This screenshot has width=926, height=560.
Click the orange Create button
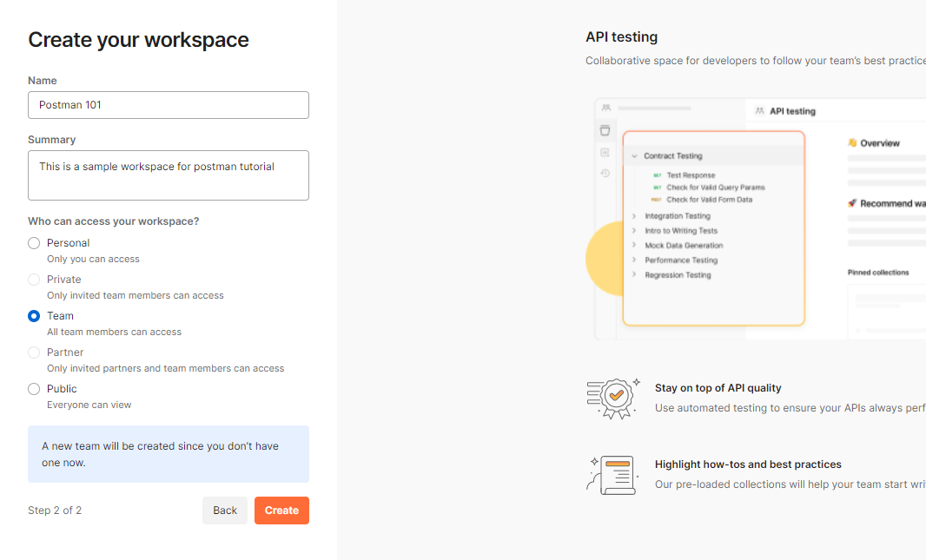pos(281,511)
